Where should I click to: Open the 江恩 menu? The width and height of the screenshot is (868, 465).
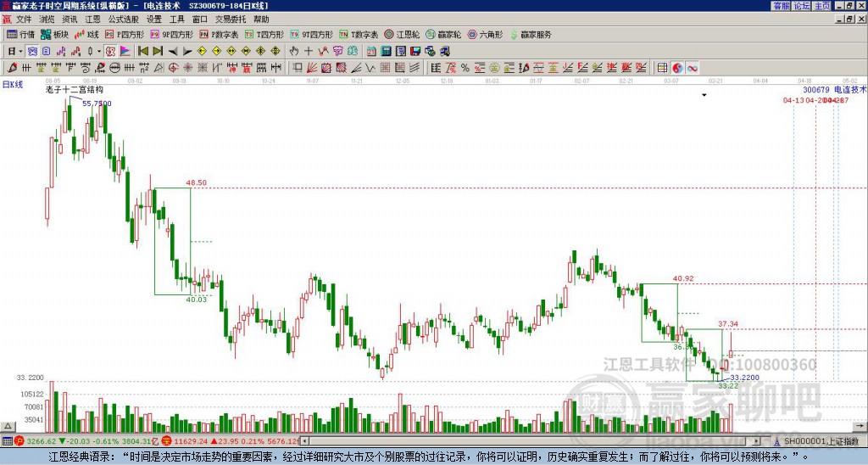92,20
